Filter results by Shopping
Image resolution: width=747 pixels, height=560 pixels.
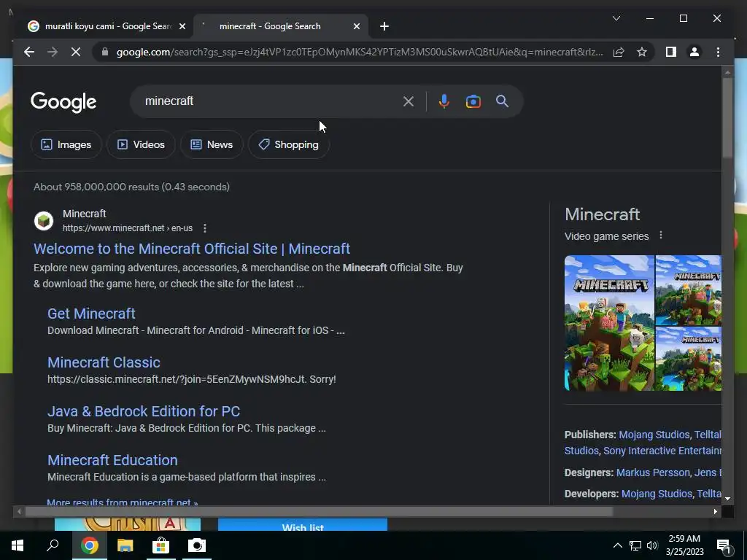coord(289,144)
